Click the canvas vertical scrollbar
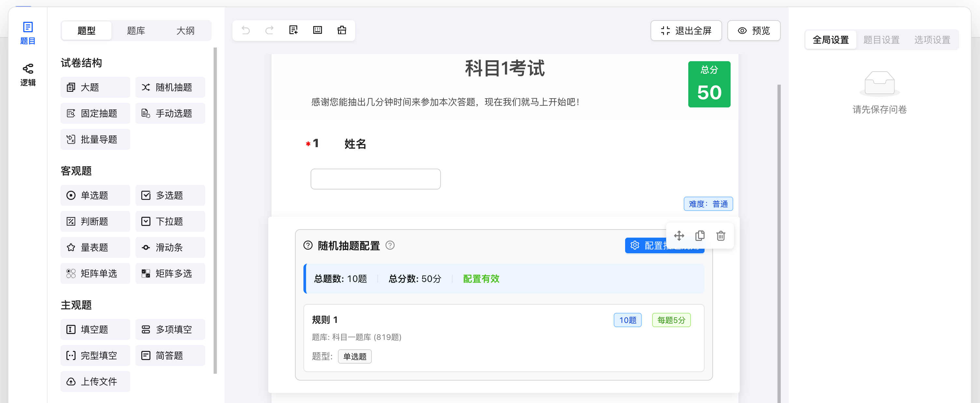The image size is (980, 403). 779,243
